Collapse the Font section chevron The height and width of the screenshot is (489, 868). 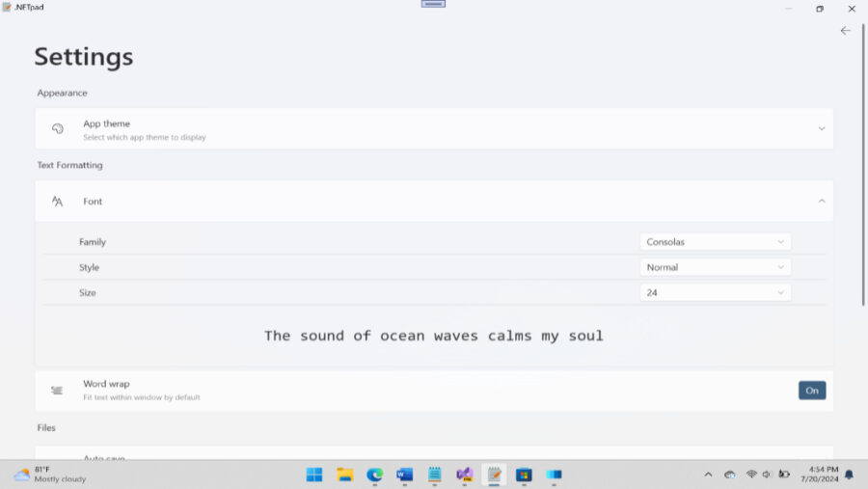(821, 202)
